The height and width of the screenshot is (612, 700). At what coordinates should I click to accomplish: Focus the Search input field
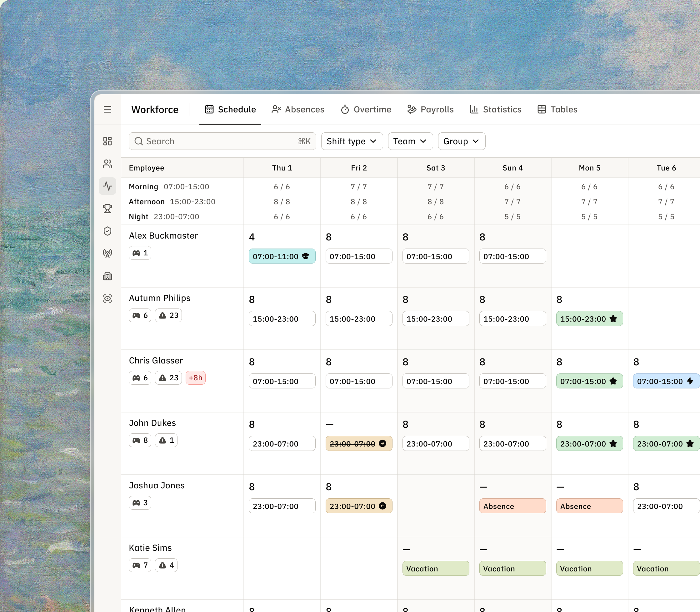point(222,141)
